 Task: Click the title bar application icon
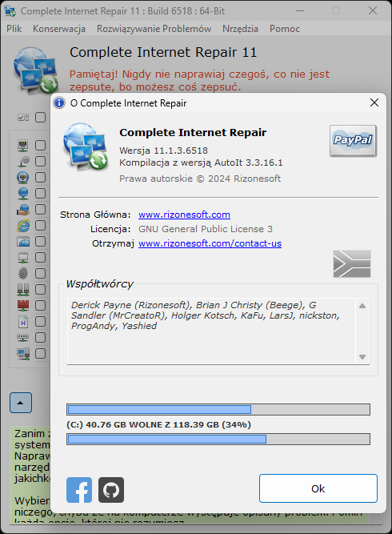tap(10, 11)
